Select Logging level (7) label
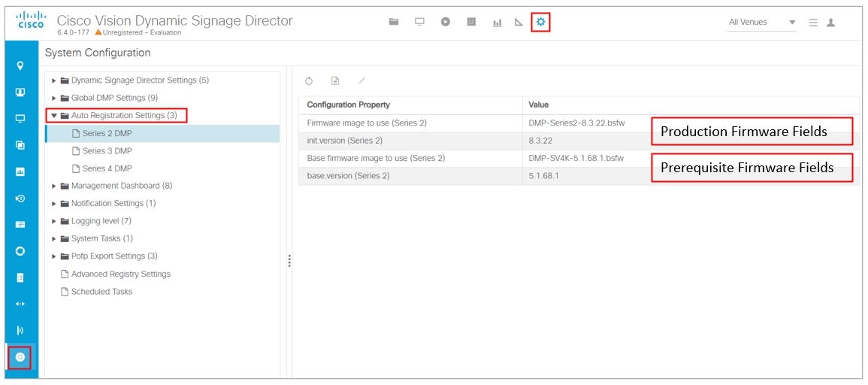 click(101, 221)
